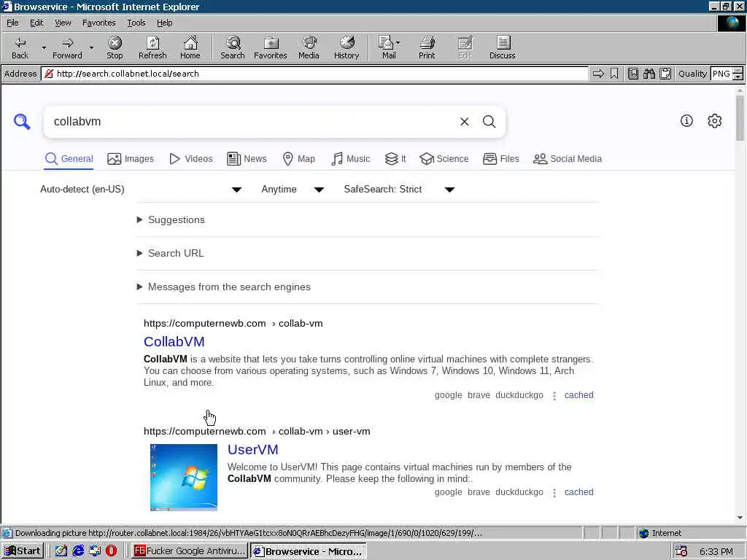Click the collabvm search input field
The image size is (747, 560).
click(252, 122)
